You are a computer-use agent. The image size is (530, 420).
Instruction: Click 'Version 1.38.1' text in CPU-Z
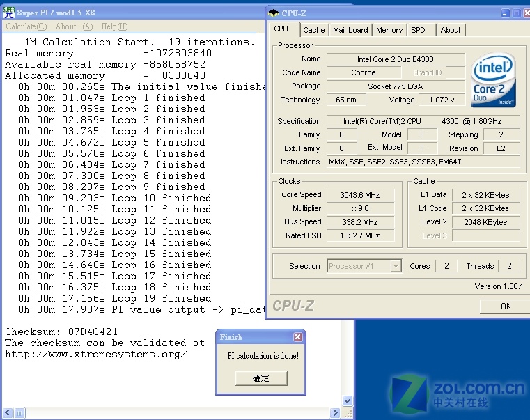click(x=499, y=286)
